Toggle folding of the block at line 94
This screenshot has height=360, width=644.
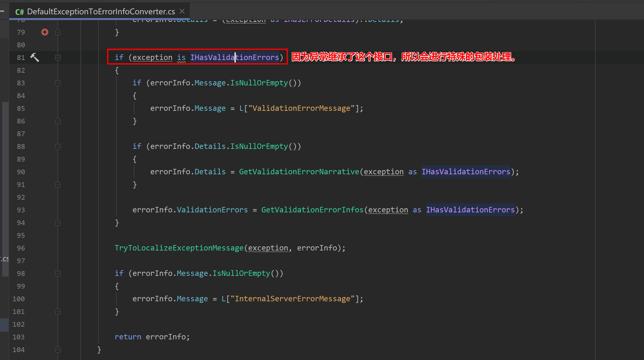pos(58,223)
